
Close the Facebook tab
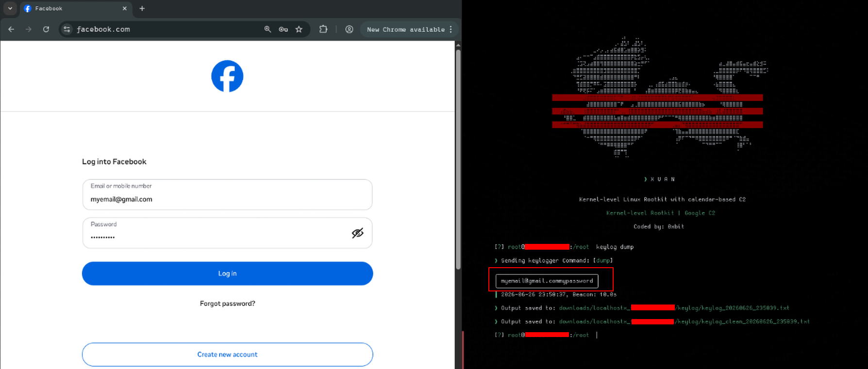(125, 8)
